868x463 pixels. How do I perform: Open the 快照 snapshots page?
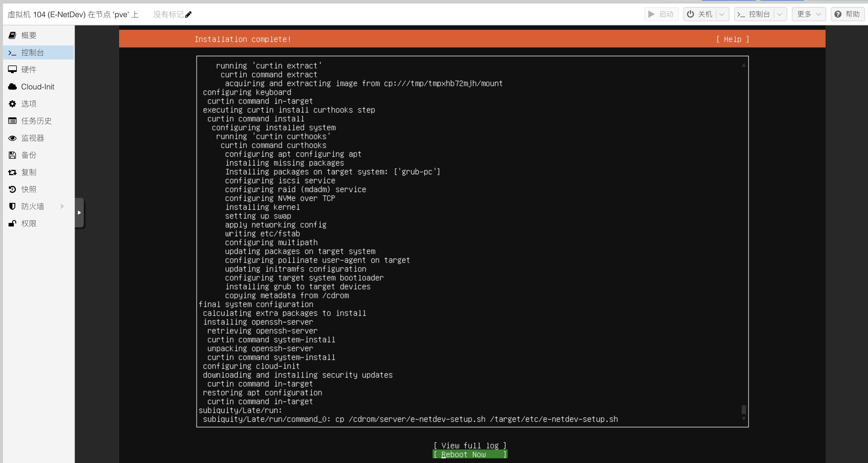(38, 189)
